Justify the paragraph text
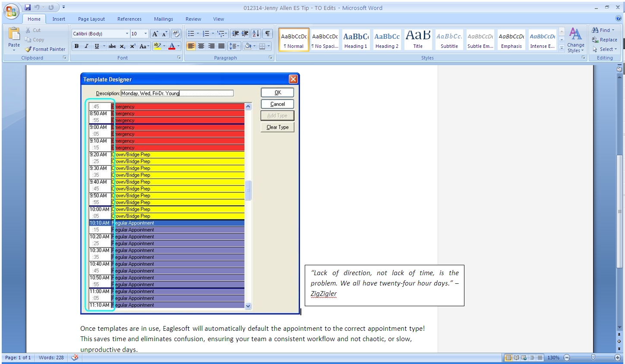 coord(221,46)
